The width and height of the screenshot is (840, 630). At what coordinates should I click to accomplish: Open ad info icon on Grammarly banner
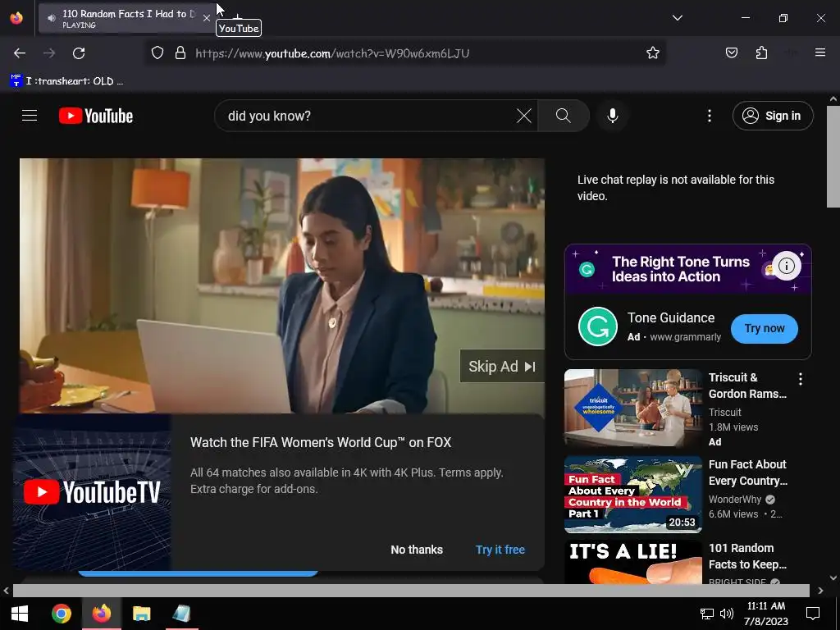[x=786, y=266]
